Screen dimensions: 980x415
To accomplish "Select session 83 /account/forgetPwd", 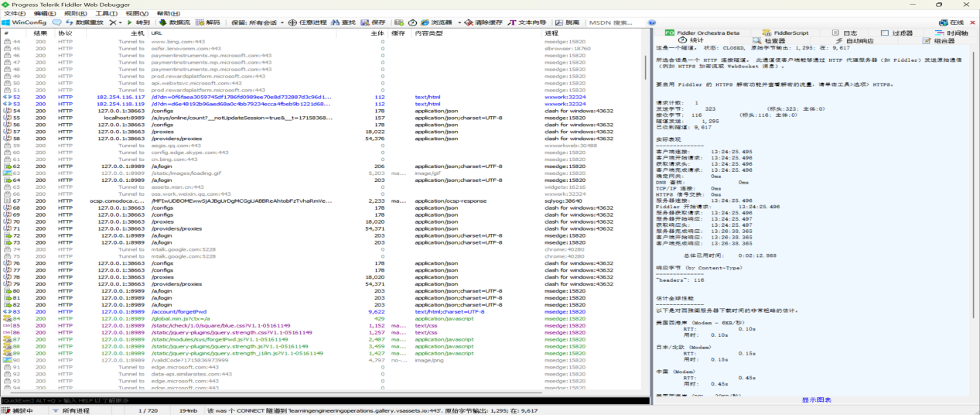I will click(x=321, y=312).
